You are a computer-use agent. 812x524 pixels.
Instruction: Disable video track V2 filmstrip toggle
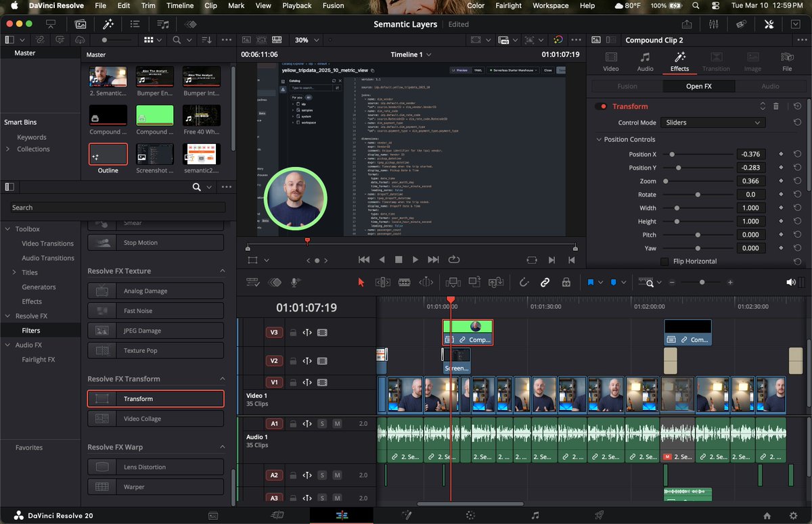[322, 361]
